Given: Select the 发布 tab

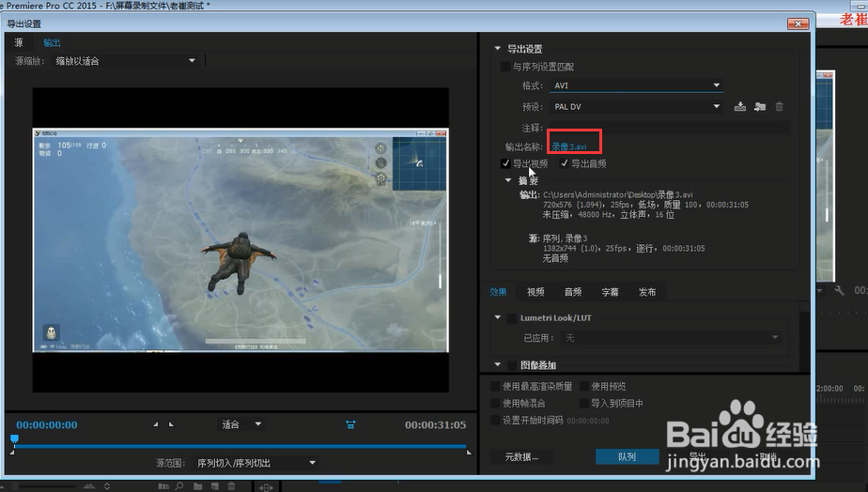Looking at the screenshot, I should point(647,292).
